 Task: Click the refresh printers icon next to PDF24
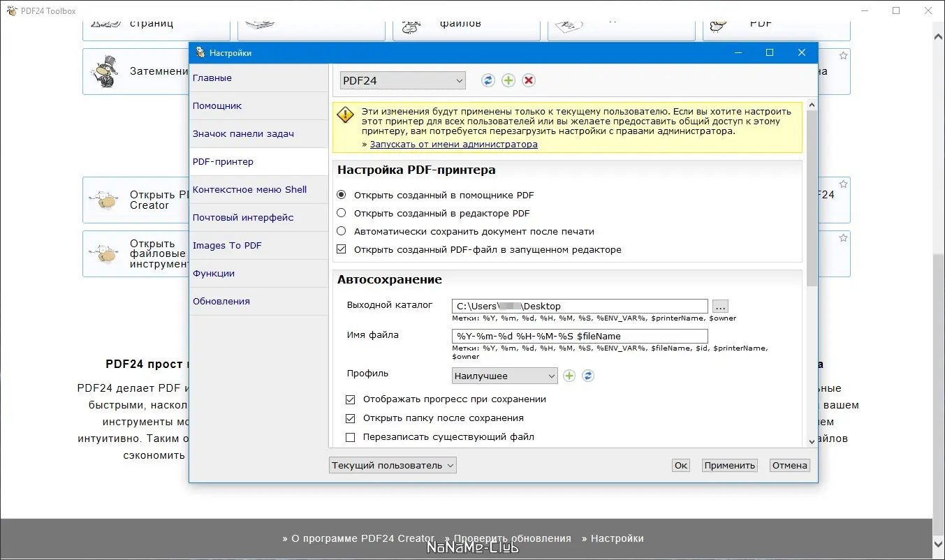pos(488,80)
